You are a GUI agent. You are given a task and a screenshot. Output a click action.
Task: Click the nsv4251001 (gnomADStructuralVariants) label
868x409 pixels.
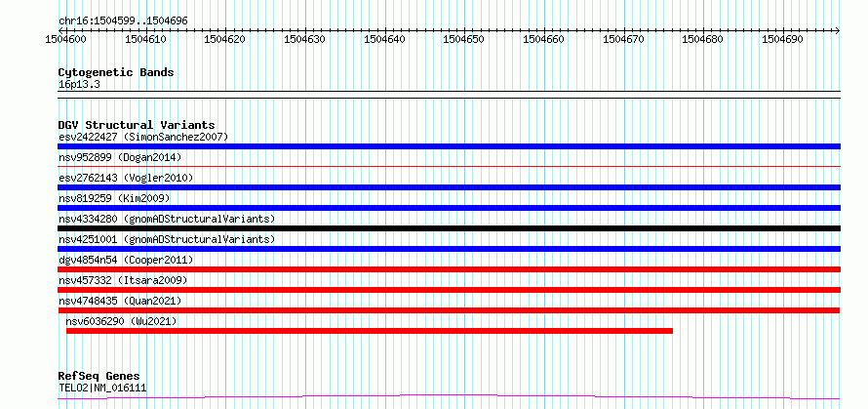(167, 239)
